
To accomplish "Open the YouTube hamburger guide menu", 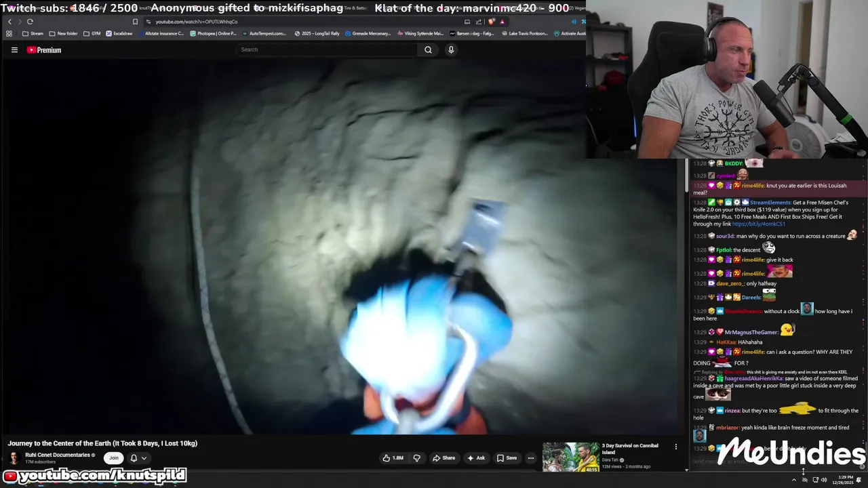I will click(14, 49).
